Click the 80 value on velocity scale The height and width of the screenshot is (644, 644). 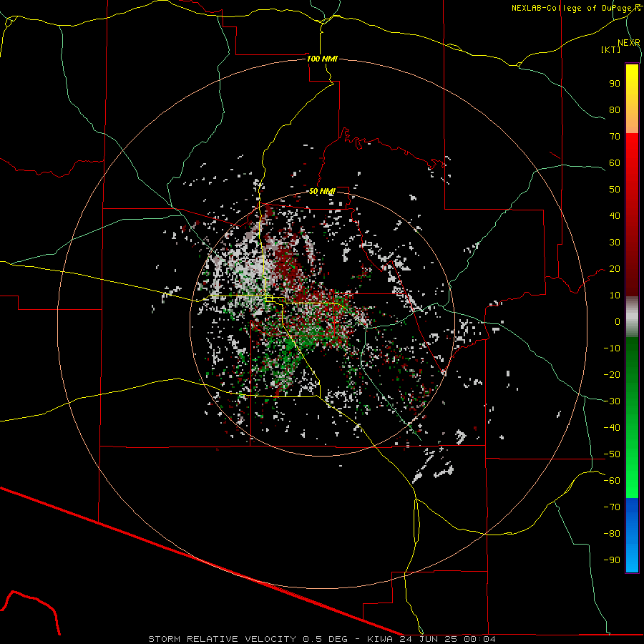coord(615,109)
